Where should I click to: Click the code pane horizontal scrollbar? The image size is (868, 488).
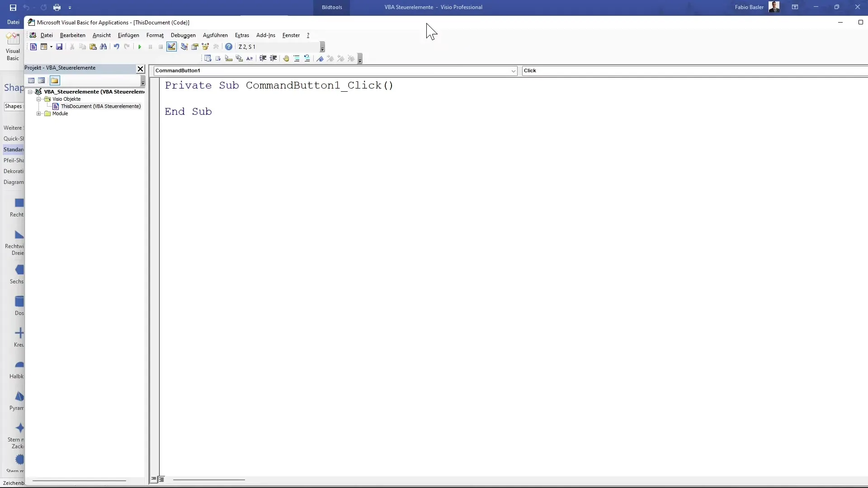(209, 479)
